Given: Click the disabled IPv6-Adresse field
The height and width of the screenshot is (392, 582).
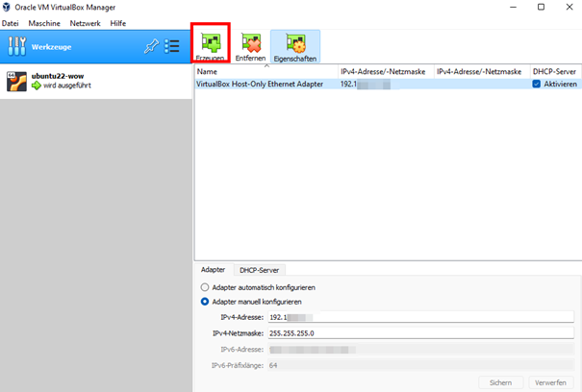Looking at the screenshot, I should [421, 350].
